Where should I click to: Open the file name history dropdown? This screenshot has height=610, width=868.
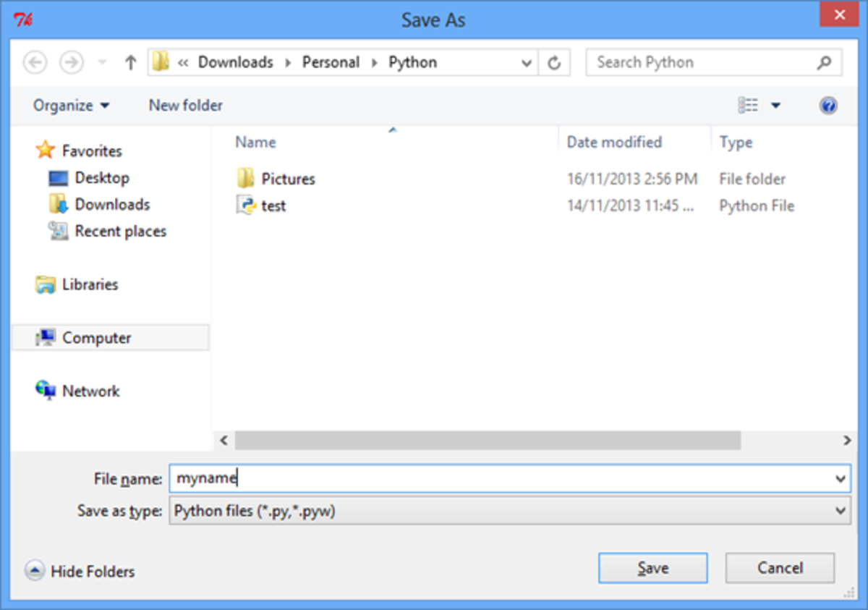point(840,478)
